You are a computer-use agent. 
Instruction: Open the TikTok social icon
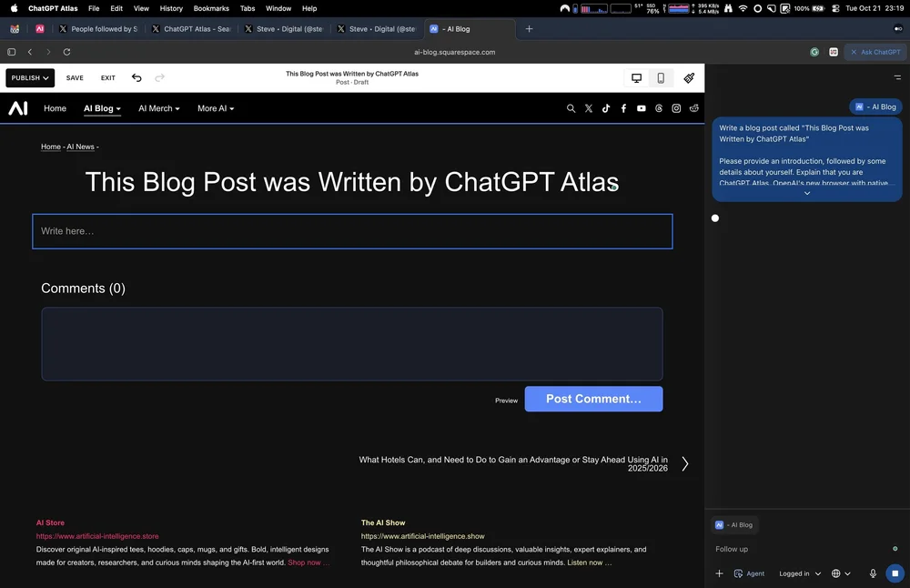(x=606, y=108)
